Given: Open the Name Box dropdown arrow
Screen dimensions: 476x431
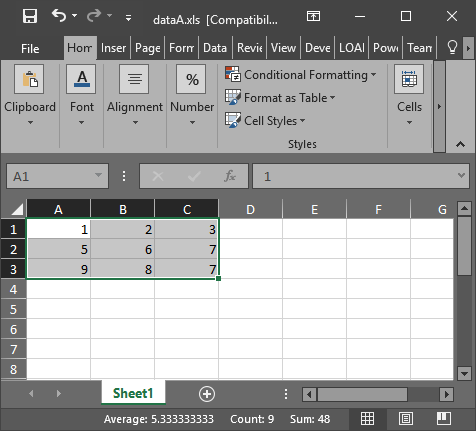Looking at the screenshot, I should point(98,175).
